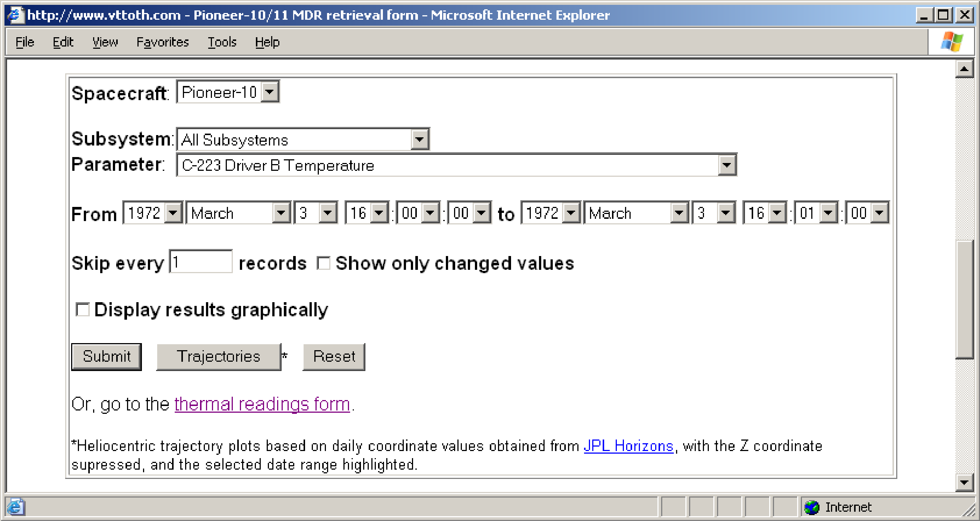980x521 pixels.
Task: Expand the Subsystem dropdown showing All Subsystems
Action: coord(303,139)
